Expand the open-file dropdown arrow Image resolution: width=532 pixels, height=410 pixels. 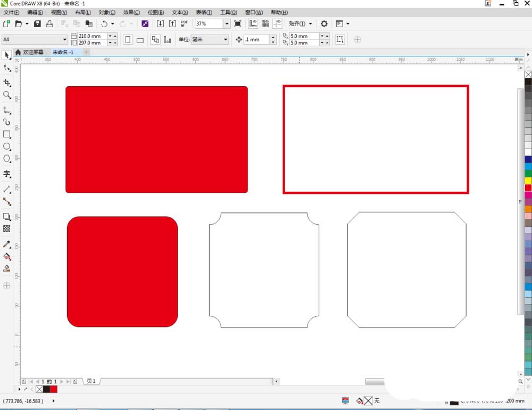coord(27,24)
